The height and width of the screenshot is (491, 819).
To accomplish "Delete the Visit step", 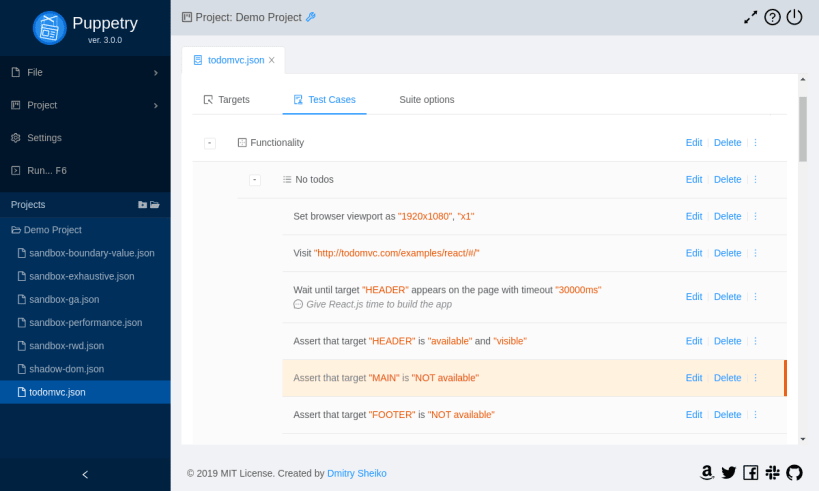I will 727,253.
